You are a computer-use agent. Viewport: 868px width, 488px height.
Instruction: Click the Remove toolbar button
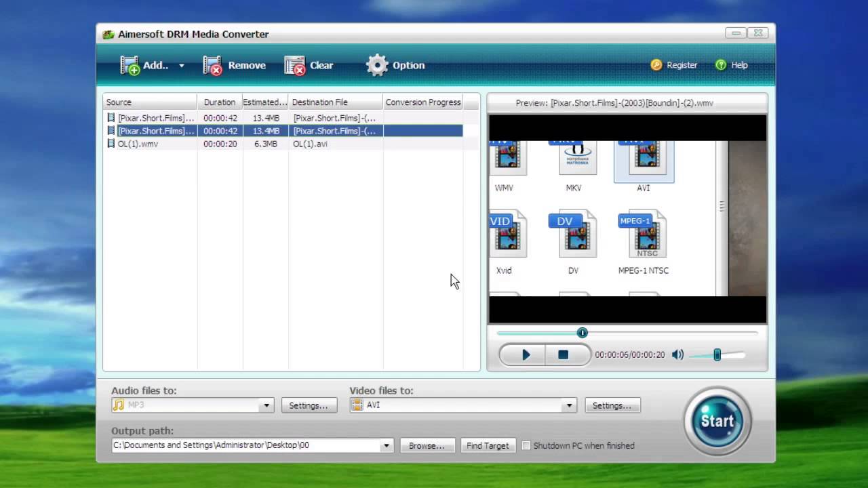pos(235,65)
